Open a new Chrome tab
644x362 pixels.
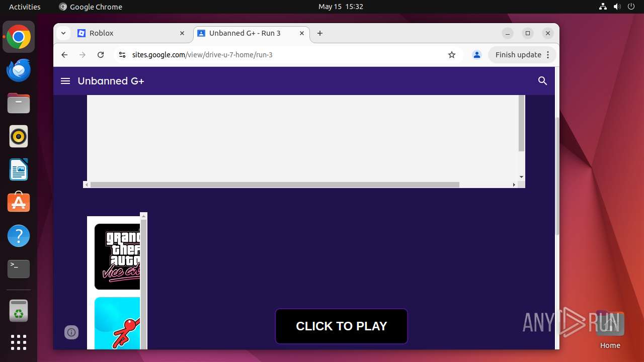320,33
